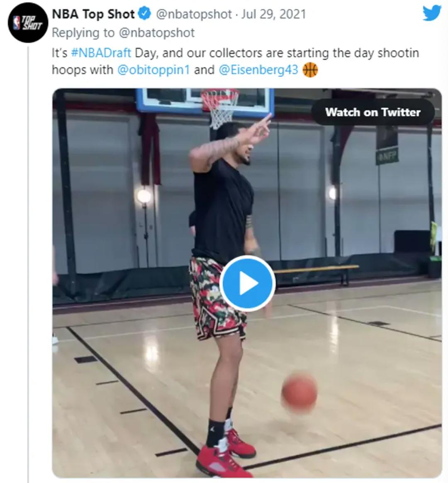Open the Twitter bird logo
The image size is (448, 483).
coord(431,13)
